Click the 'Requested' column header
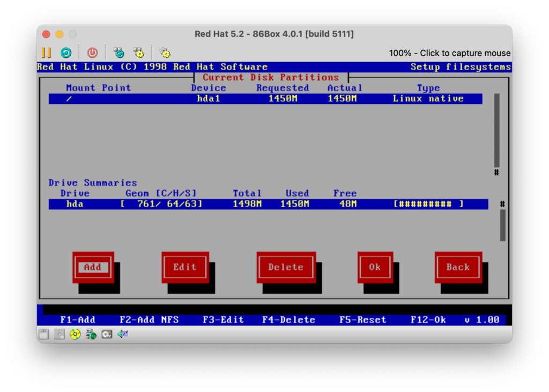Screen dimensions: 549x392 coord(283,88)
